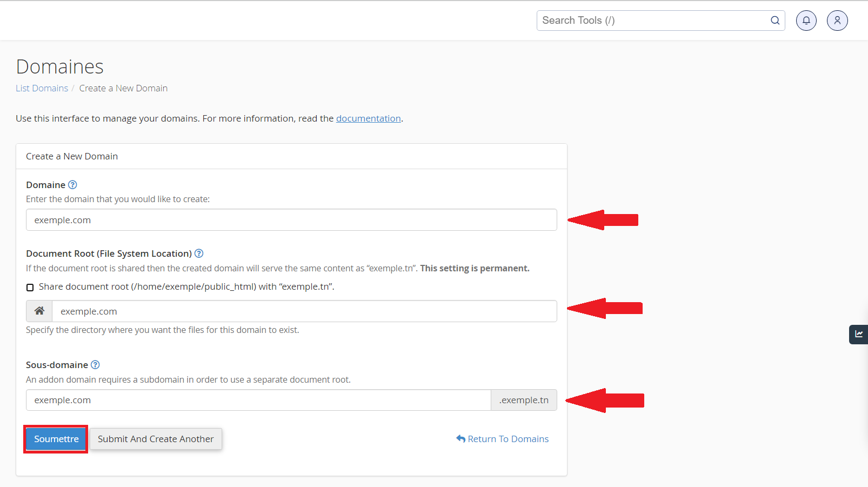Viewport: 868px width, 487px height.
Task: Click the Create a New Domain breadcrumb
Action: [x=123, y=88]
